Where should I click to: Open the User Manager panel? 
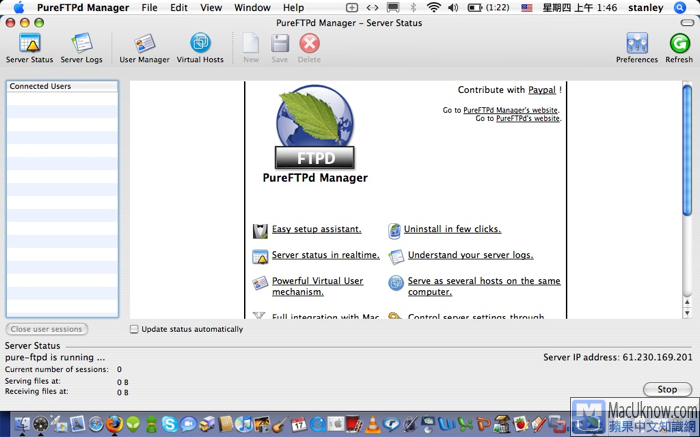point(144,48)
